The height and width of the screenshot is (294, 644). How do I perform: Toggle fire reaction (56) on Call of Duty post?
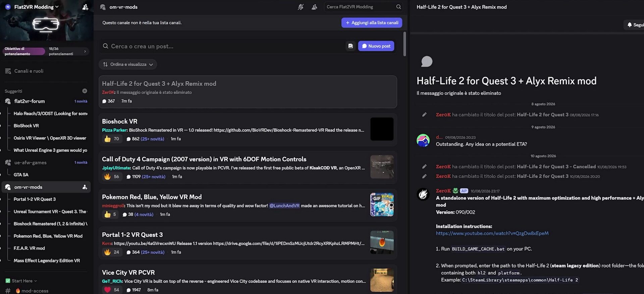point(112,177)
